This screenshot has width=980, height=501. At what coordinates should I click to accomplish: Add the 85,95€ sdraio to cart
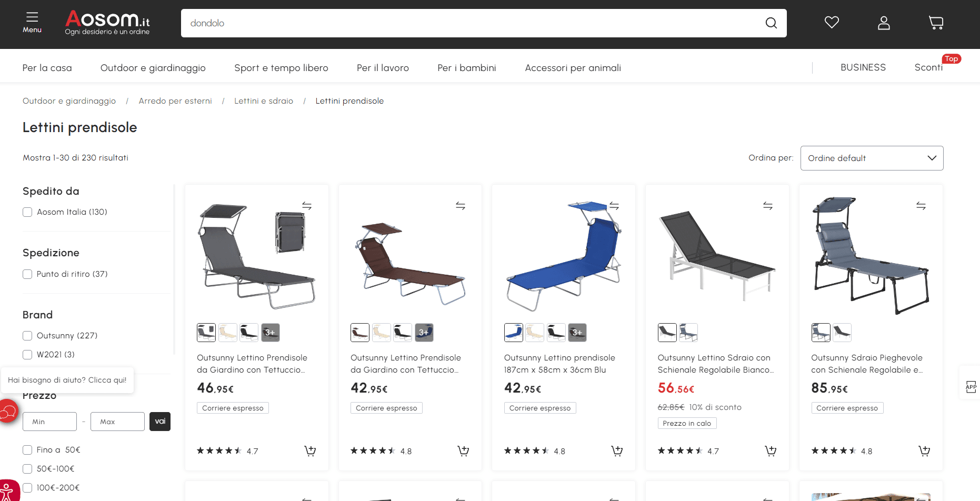[924, 451]
